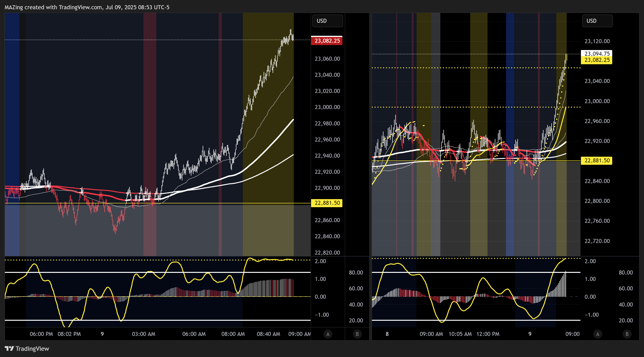This screenshot has height=357, width=644.
Task: Click the 23,120.00 price axis value
Action: point(597,41)
